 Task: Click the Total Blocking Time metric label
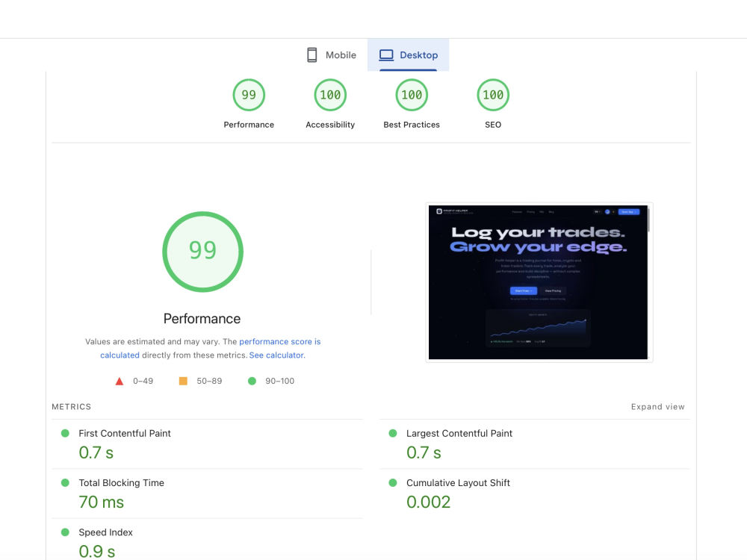(121, 483)
